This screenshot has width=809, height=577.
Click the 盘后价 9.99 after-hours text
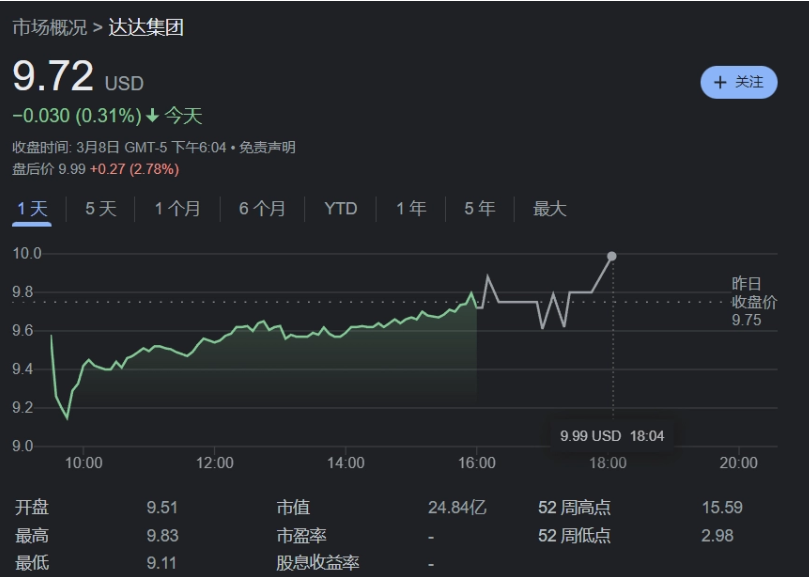49,169
